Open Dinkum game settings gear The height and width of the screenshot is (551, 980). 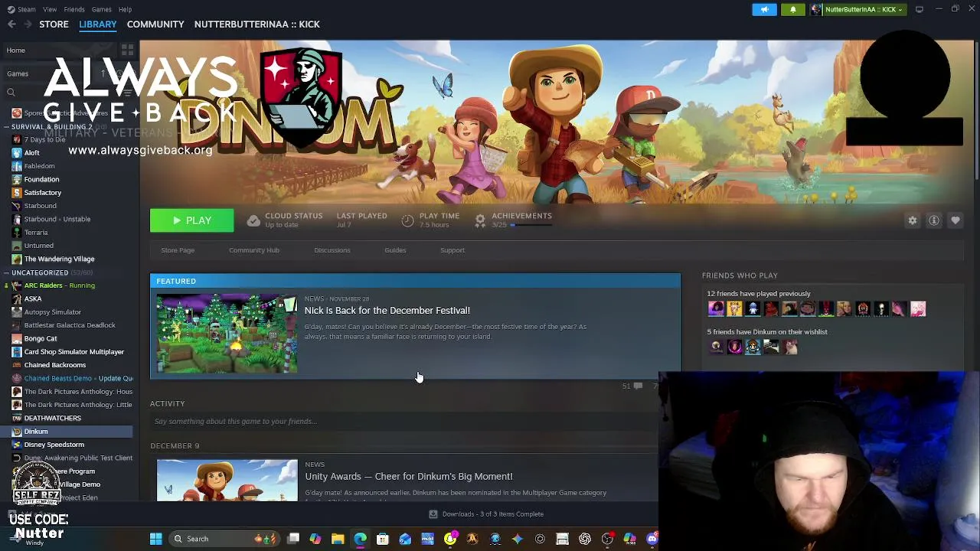913,220
